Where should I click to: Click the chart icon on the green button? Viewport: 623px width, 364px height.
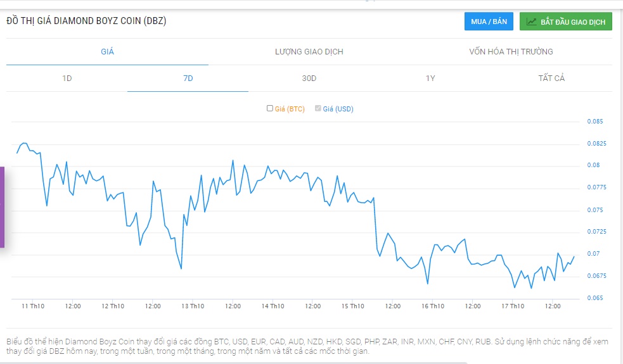531,22
